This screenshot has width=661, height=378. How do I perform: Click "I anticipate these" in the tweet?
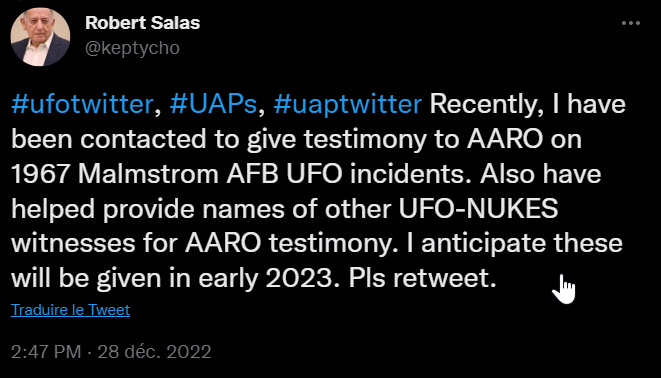tap(514, 244)
